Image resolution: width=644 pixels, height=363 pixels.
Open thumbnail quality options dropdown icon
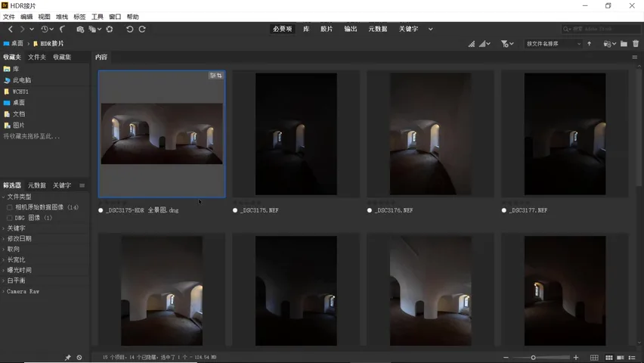(485, 44)
